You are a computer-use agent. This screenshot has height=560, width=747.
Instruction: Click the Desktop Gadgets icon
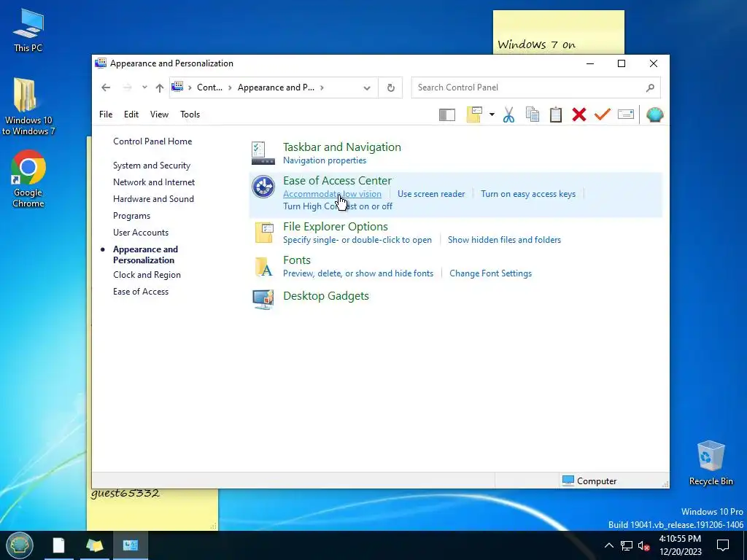[263, 299]
